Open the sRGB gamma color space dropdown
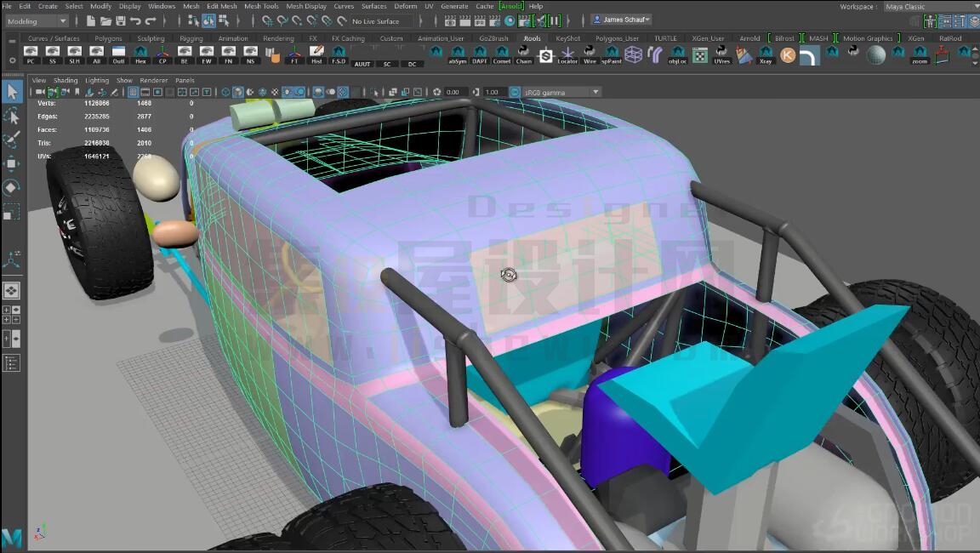Screen dimensions: 980x553 pos(561,93)
